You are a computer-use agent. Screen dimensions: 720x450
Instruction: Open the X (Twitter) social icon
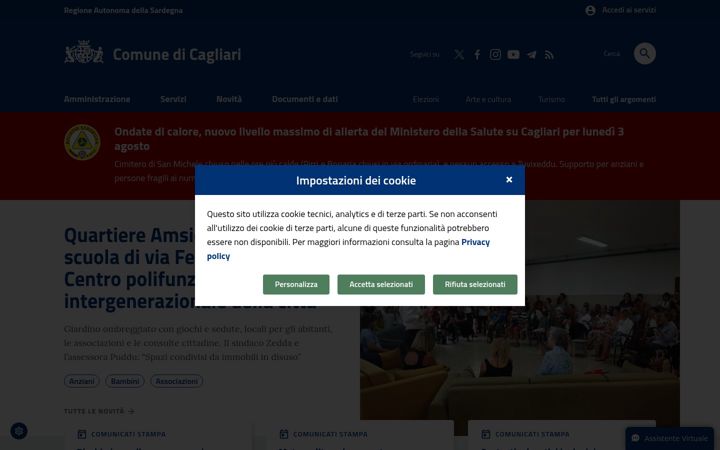coord(459,55)
